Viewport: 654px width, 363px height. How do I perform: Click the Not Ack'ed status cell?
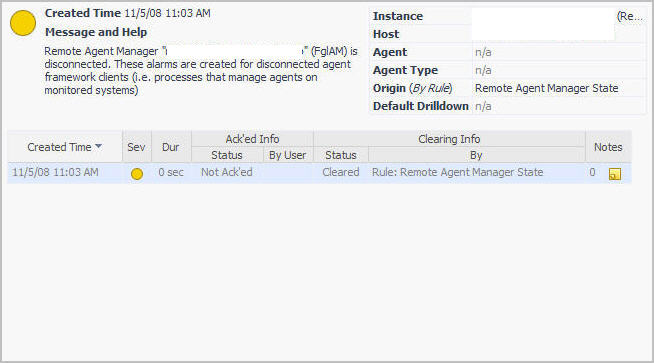click(226, 172)
